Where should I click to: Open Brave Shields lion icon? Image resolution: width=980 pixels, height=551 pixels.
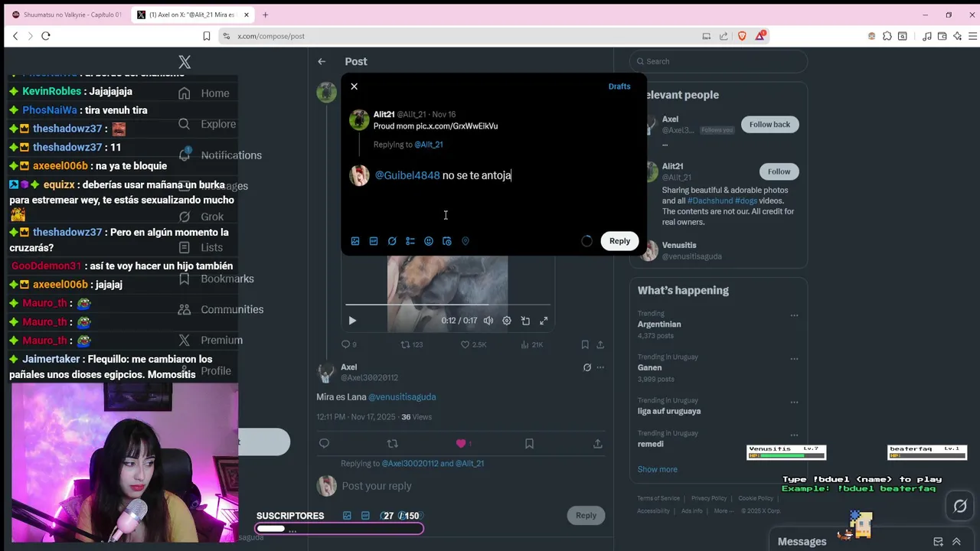[742, 36]
